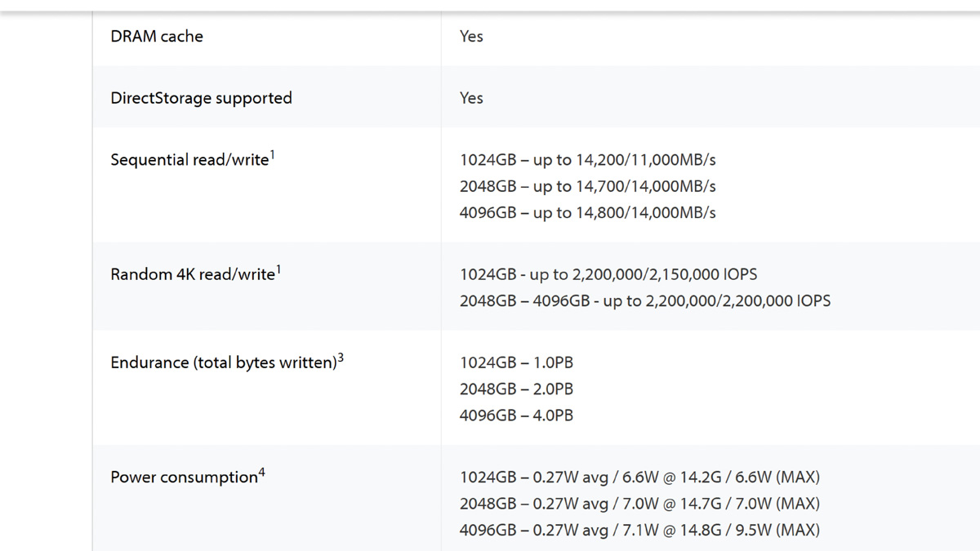Open footnote 3 after Endurance label
The height and width of the screenshot is (551, 980).
click(x=341, y=357)
